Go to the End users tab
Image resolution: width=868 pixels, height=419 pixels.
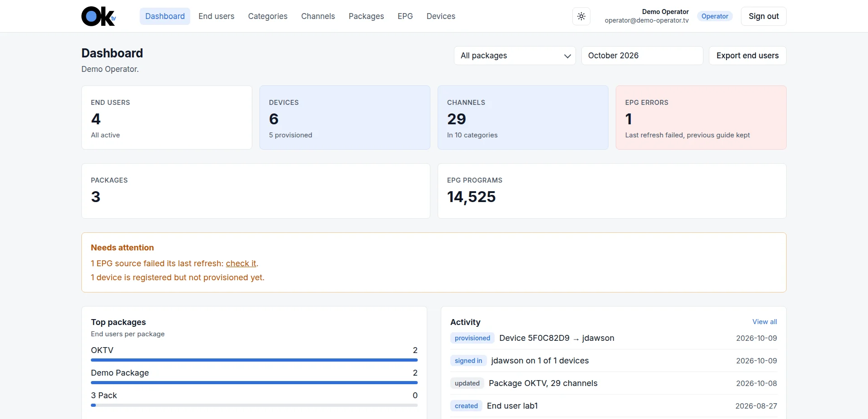217,16
